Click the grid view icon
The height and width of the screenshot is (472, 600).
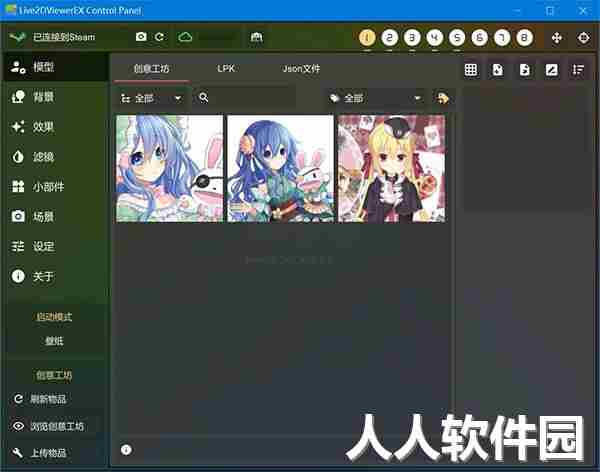[471, 70]
